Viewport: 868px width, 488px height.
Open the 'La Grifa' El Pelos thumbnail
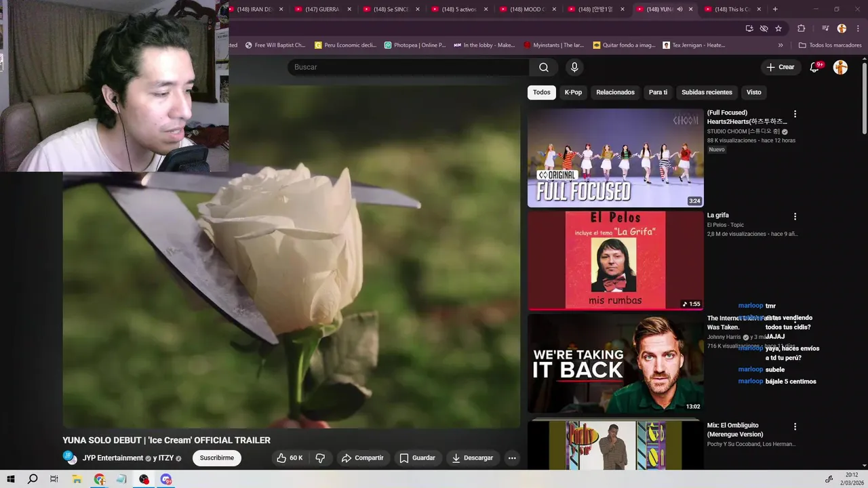click(x=616, y=260)
